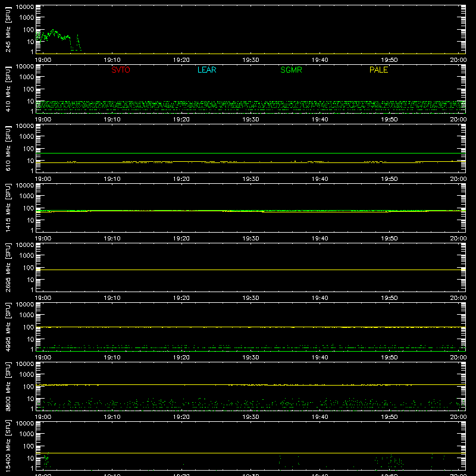The width and height of the screenshot is (476, 476).
Task: Click the cyan LEAR legend label
Action: (206, 70)
